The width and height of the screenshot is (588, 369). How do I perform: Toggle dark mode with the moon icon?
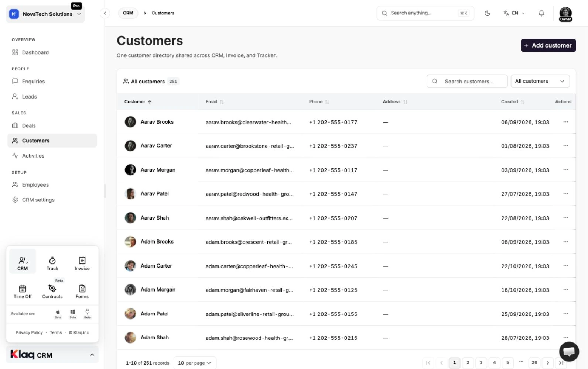point(487,13)
